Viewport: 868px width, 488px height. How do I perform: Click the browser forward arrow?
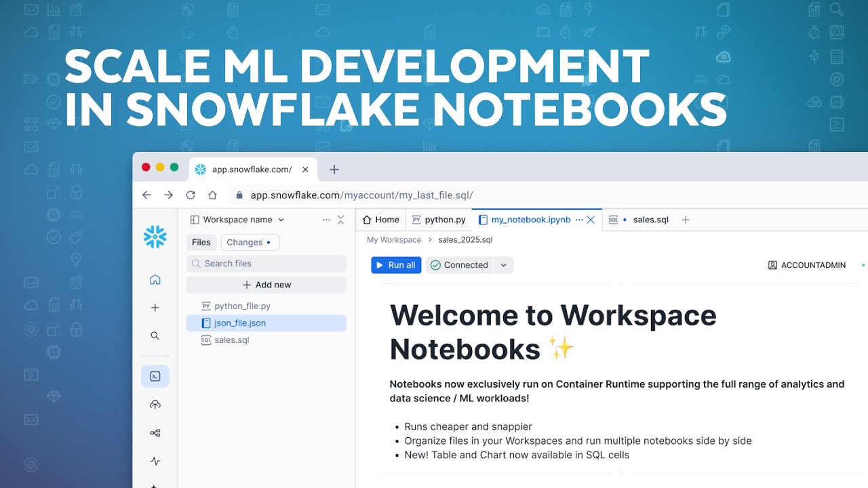(x=169, y=195)
